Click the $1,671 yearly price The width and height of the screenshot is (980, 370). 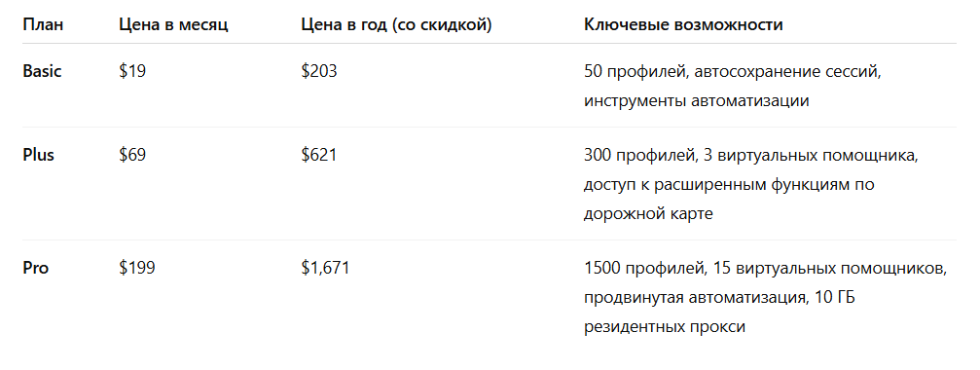326,268
